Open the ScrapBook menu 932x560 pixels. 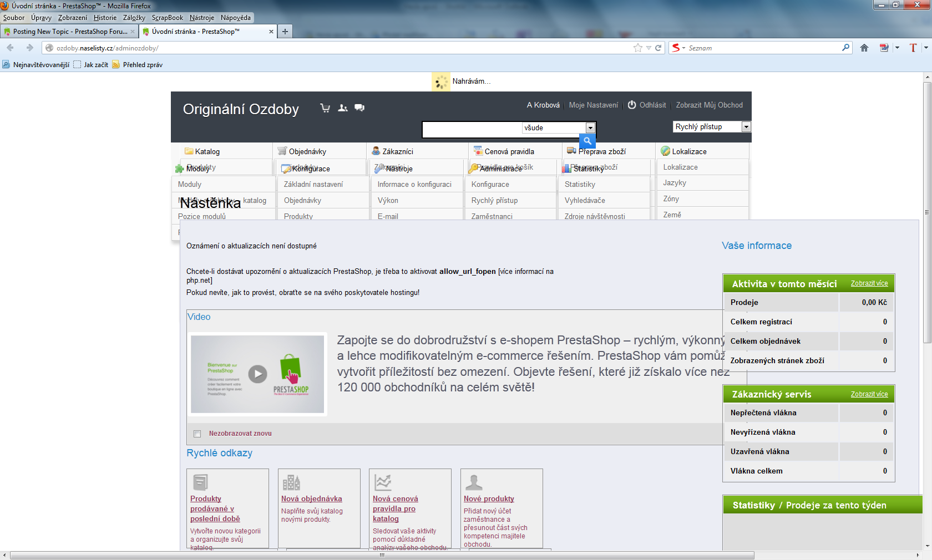point(168,18)
